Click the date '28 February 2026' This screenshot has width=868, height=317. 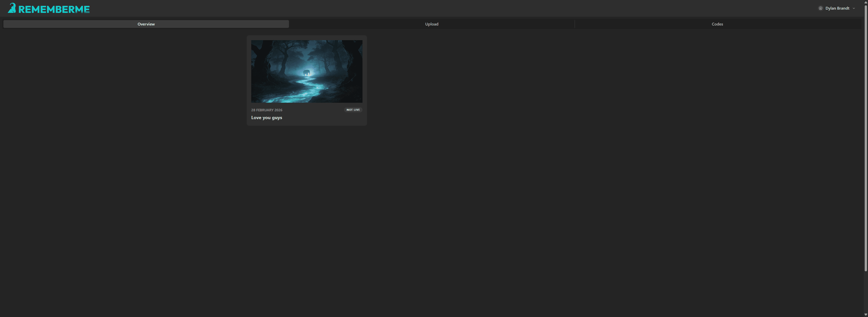point(267,110)
